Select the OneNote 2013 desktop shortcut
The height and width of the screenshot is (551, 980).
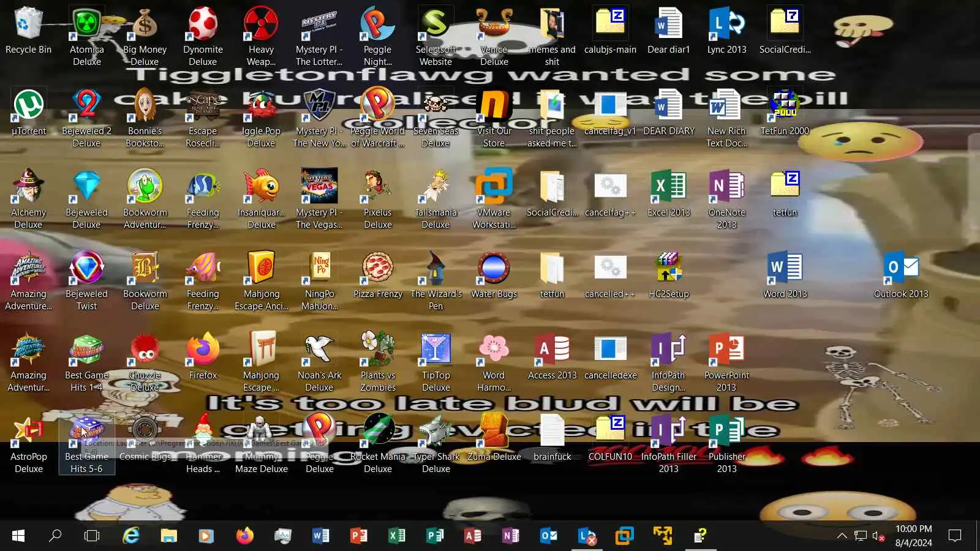[726, 200]
